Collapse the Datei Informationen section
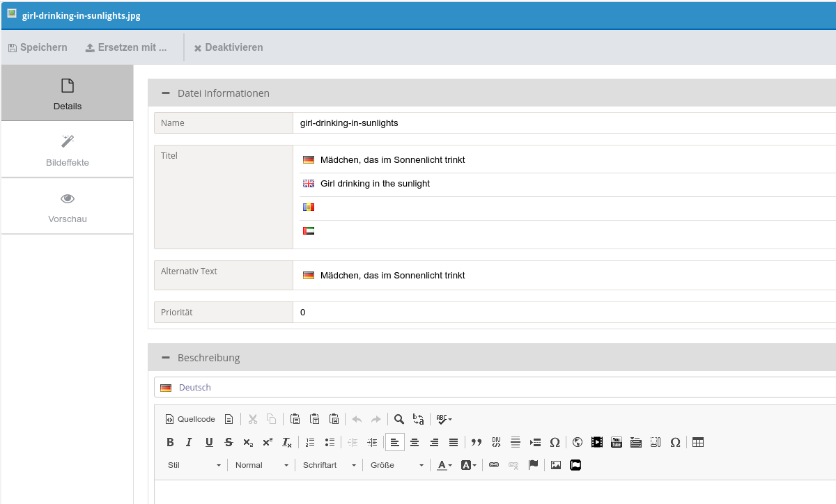This screenshot has height=504, width=836. coord(166,93)
